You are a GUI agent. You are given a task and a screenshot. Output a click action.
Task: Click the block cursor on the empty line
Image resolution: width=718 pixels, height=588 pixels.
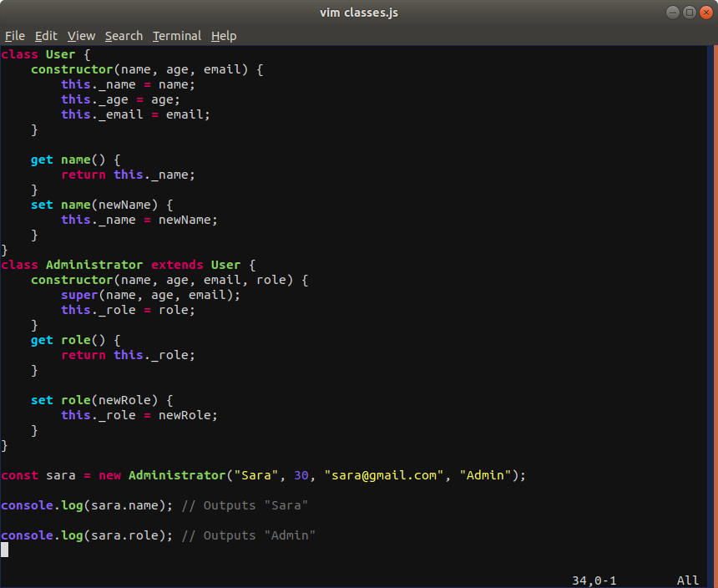[4, 550]
